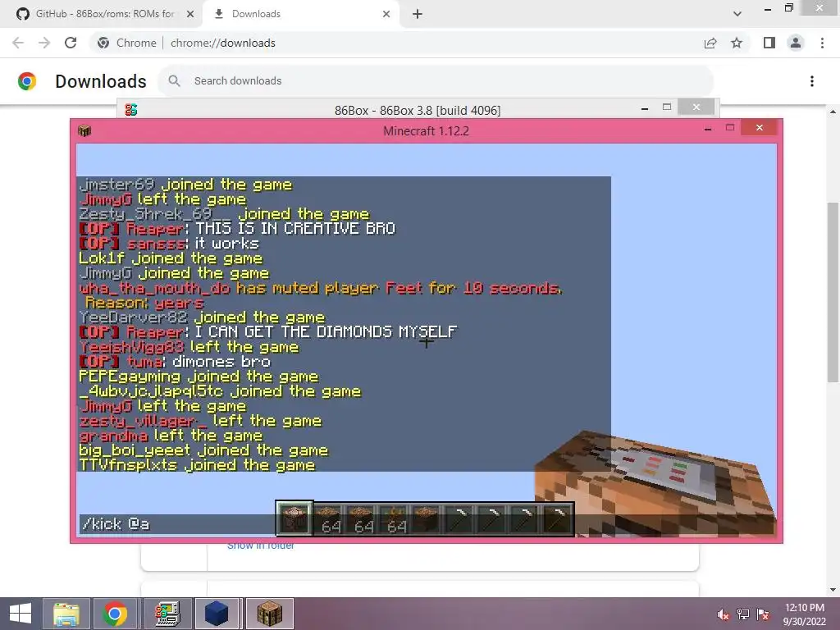The height and width of the screenshot is (630, 840).
Task: Select the first hotbar slot command block
Action: tap(294, 518)
